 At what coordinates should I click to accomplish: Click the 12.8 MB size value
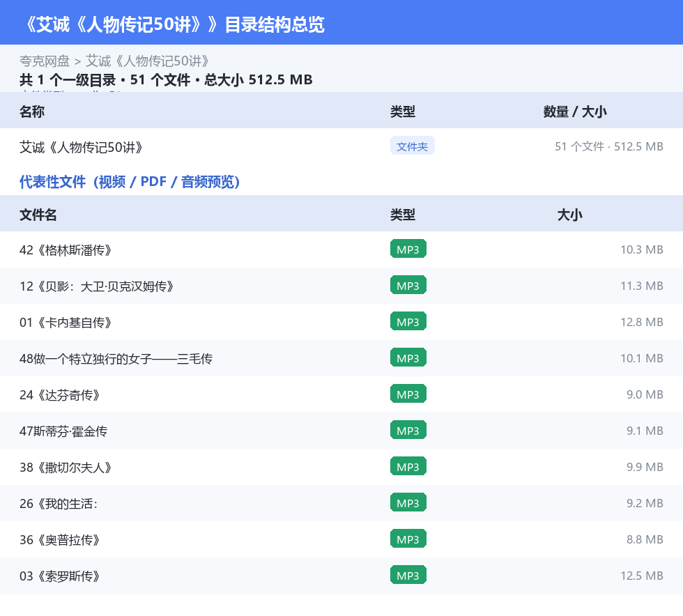(x=642, y=322)
